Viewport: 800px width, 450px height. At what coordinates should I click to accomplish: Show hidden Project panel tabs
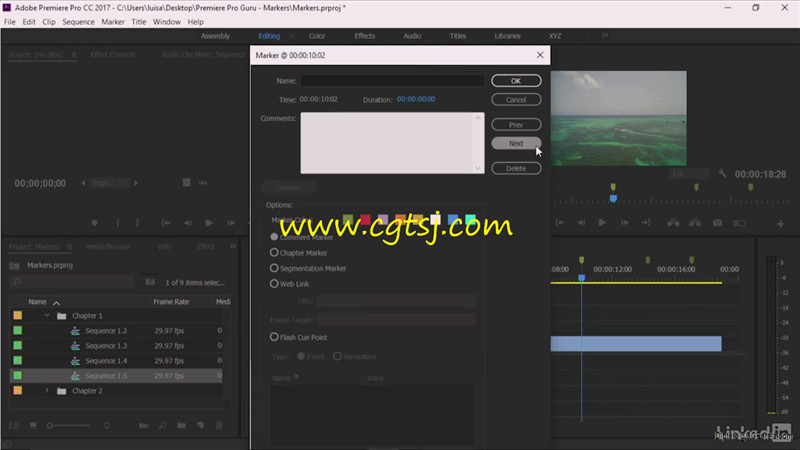pos(233,246)
